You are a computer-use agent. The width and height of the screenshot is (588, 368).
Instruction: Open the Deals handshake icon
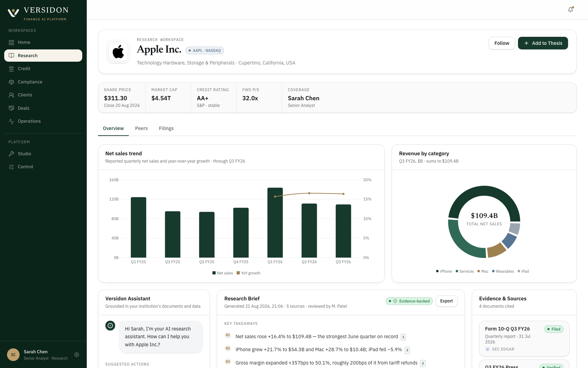point(11,108)
